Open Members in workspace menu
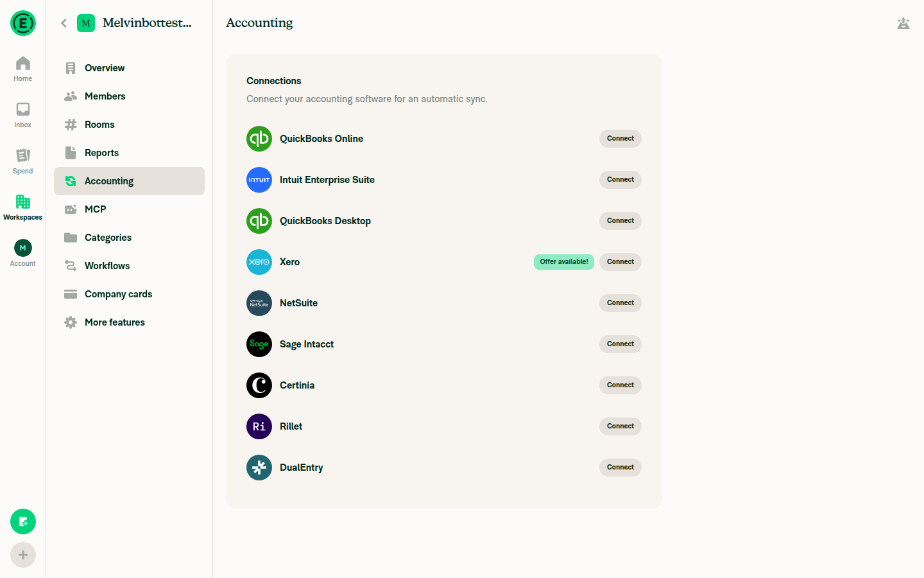This screenshot has width=924, height=578. tap(129, 96)
